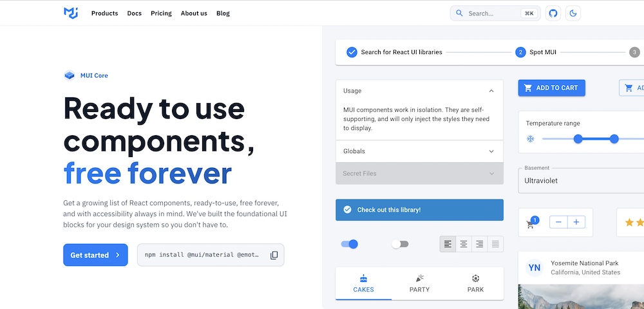644x309 pixels.
Task: Click the Get started button
Action: click(95, 255)
